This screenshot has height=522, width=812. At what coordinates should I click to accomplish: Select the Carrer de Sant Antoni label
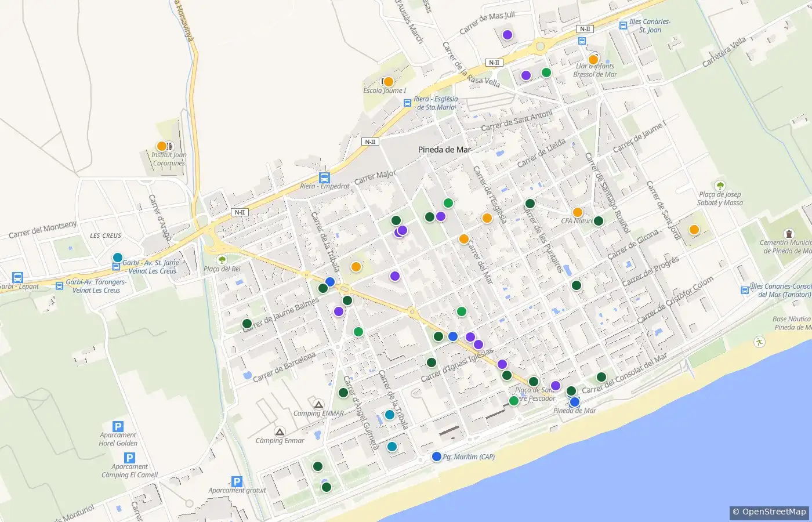[x=517, y=121]
